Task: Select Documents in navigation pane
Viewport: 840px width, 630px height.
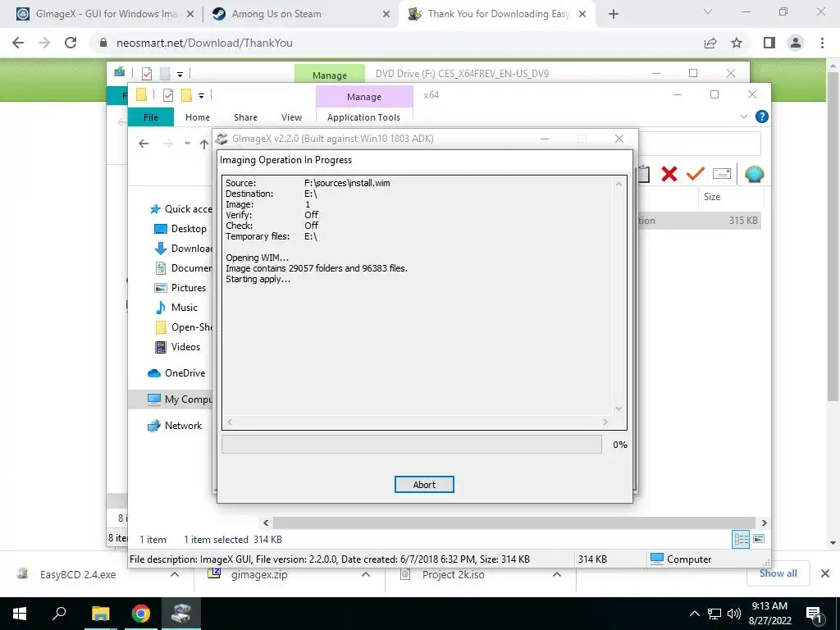Action: click(183, 268)
